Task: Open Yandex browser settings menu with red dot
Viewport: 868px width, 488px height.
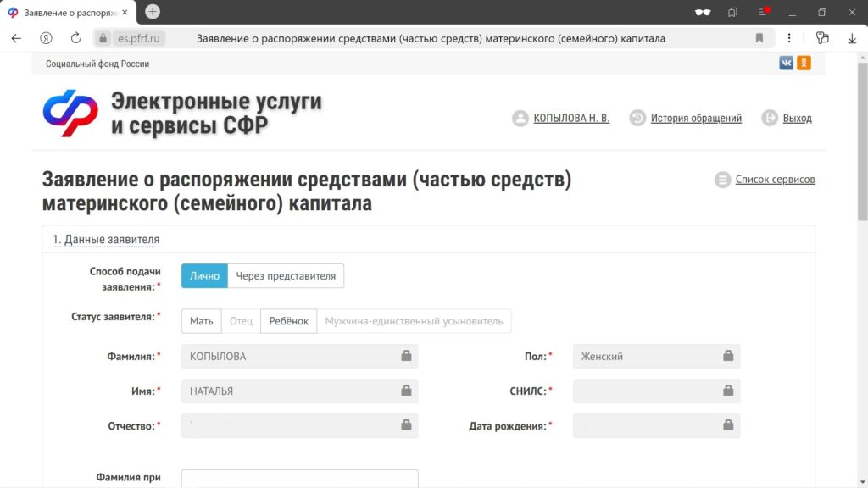Action: pos(764,12)
